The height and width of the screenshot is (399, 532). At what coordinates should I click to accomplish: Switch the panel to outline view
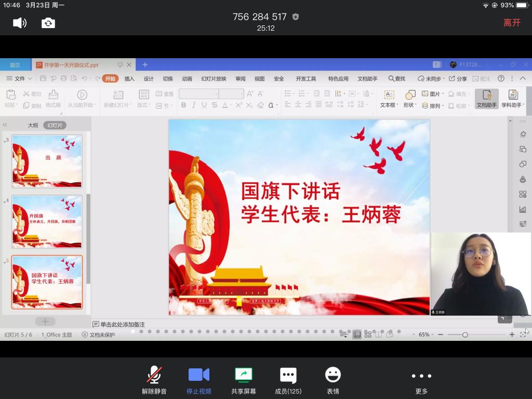point(33,125)
